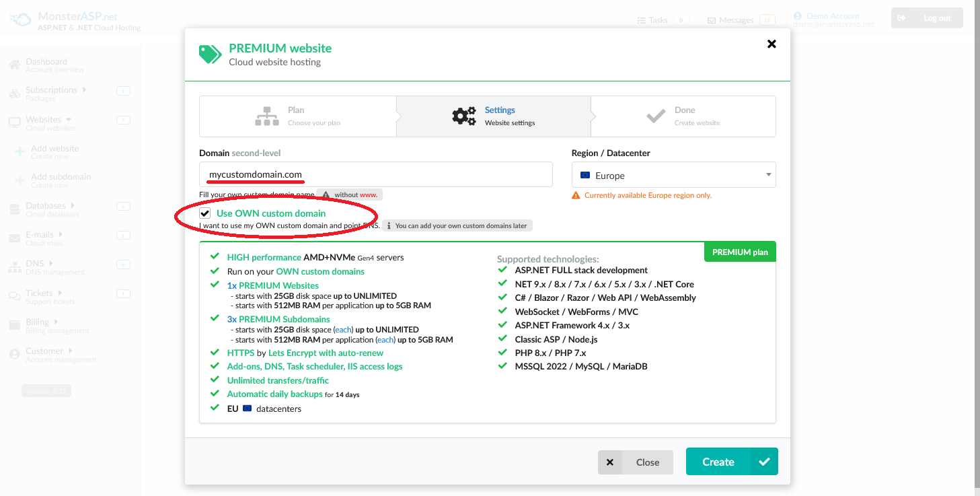Click 'OWN custom domains' feature text
The image size is (980, 496).
tap(320, 271)
